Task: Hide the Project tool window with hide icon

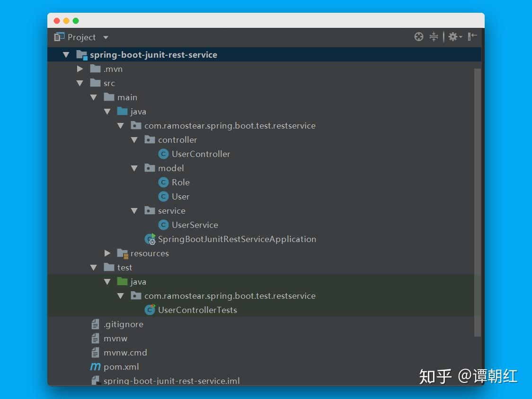Action: click(x=472, y=36)
